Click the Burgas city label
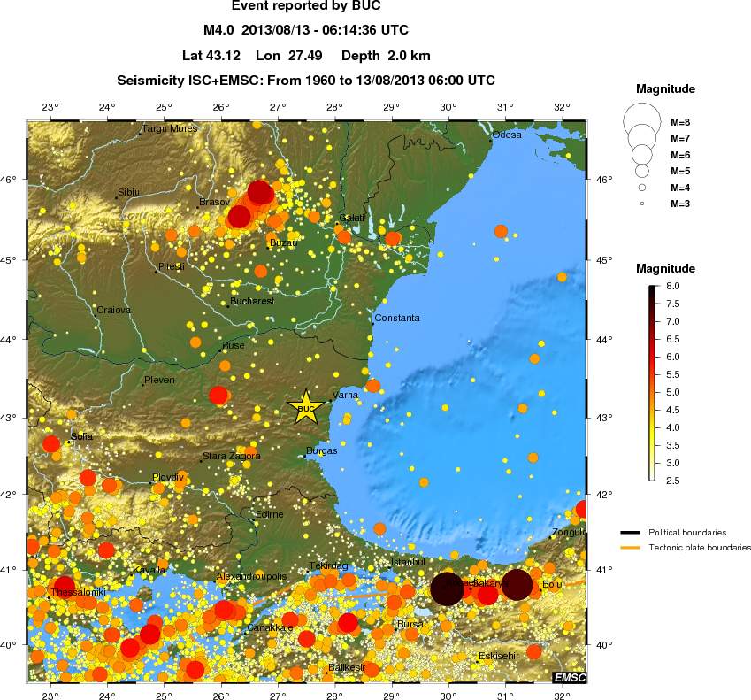Screen dimensions: 751x700 [321, 450]
